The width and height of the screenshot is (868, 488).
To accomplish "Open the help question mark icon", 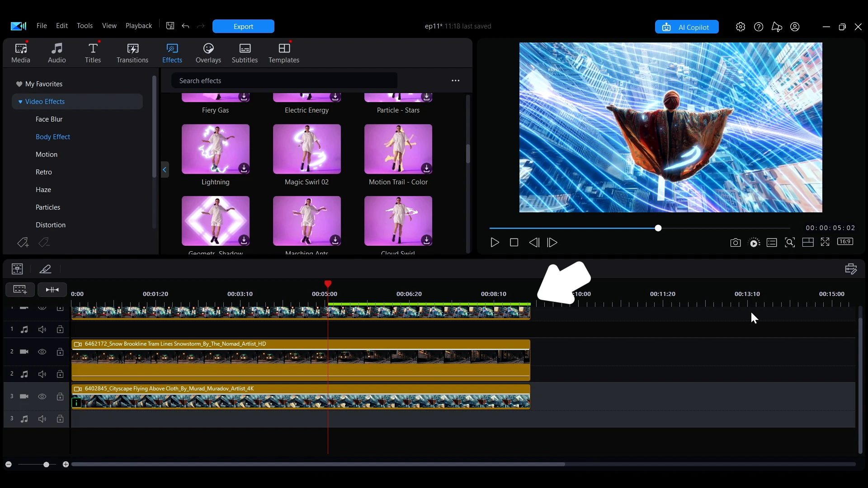I will point(759,27).
